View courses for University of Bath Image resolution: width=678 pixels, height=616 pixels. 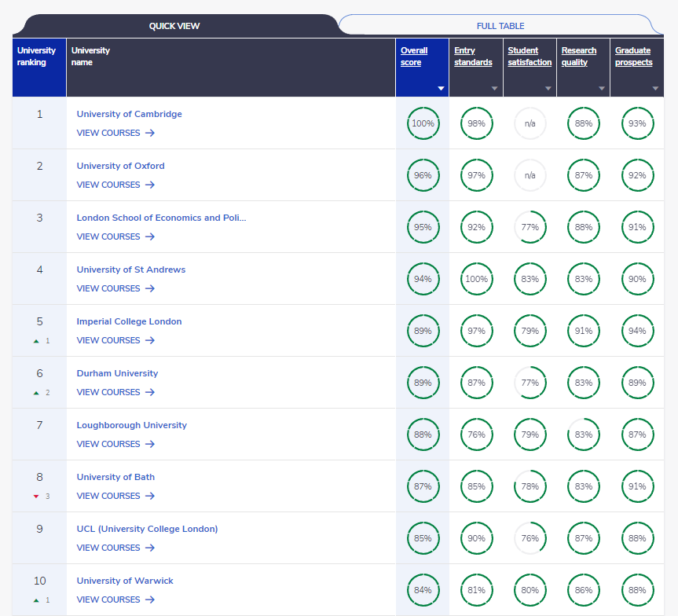point(115,496)
